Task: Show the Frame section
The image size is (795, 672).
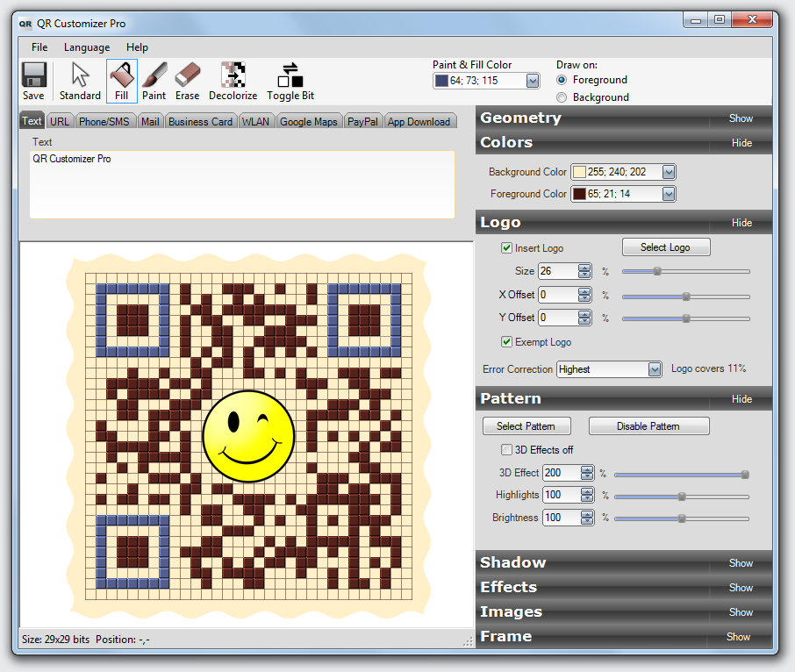Action: click(738, 637)
